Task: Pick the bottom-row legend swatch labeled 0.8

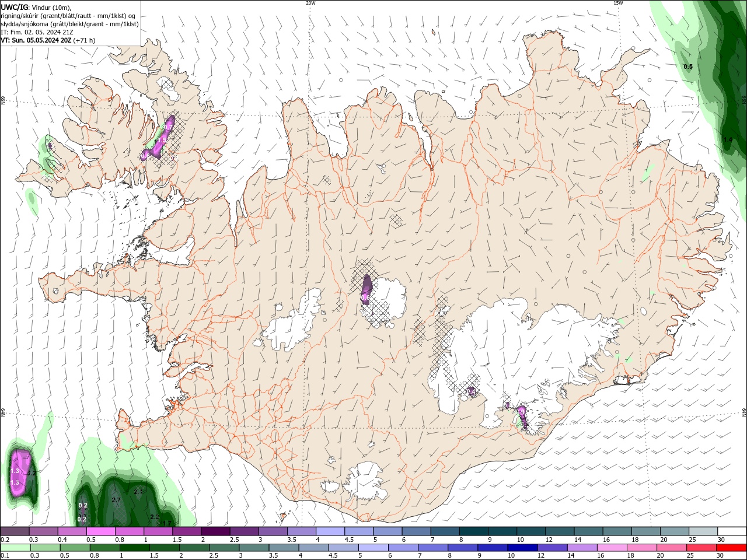Action: click(104, 548)
